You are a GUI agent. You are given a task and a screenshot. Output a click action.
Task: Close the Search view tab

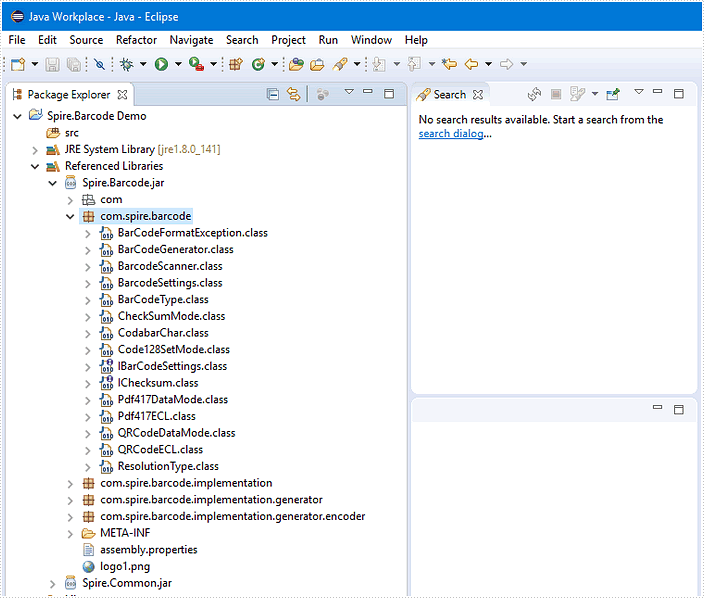[x=478, y=95]
